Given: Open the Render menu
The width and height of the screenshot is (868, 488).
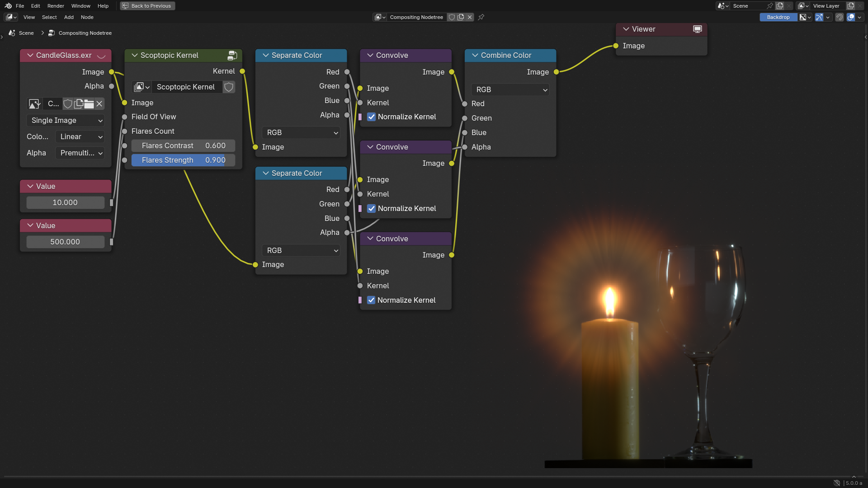Looking at the screenshot, I should 56,6.
